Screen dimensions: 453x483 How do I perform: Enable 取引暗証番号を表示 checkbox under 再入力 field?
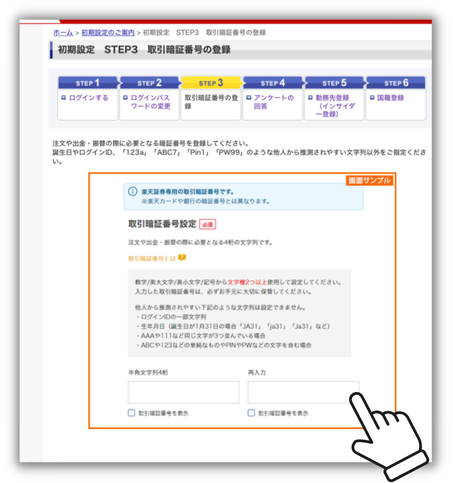point(251,413)
